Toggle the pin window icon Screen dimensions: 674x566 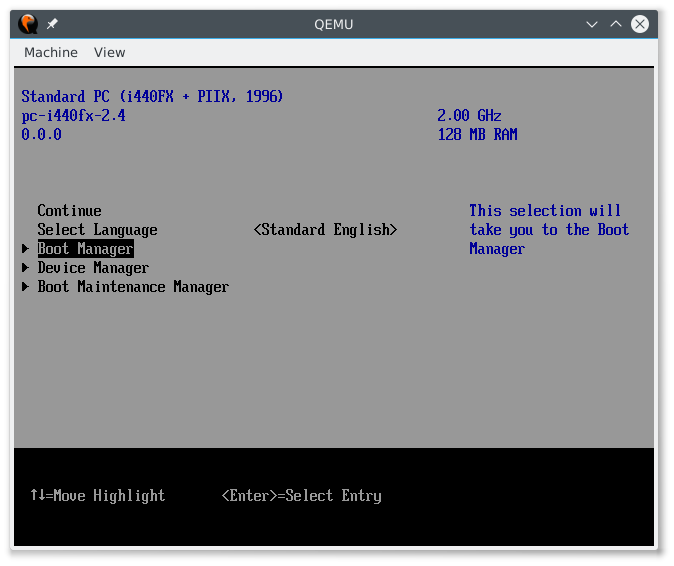tap(52, 24)
